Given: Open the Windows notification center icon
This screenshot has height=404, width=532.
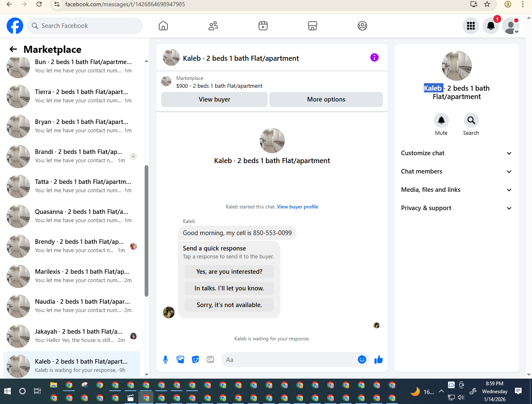Looking at the screenshot, I should click(x=518, y=391).
